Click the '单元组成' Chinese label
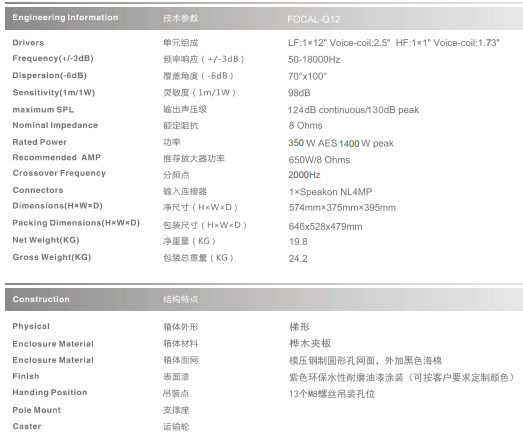 (180, 43)
